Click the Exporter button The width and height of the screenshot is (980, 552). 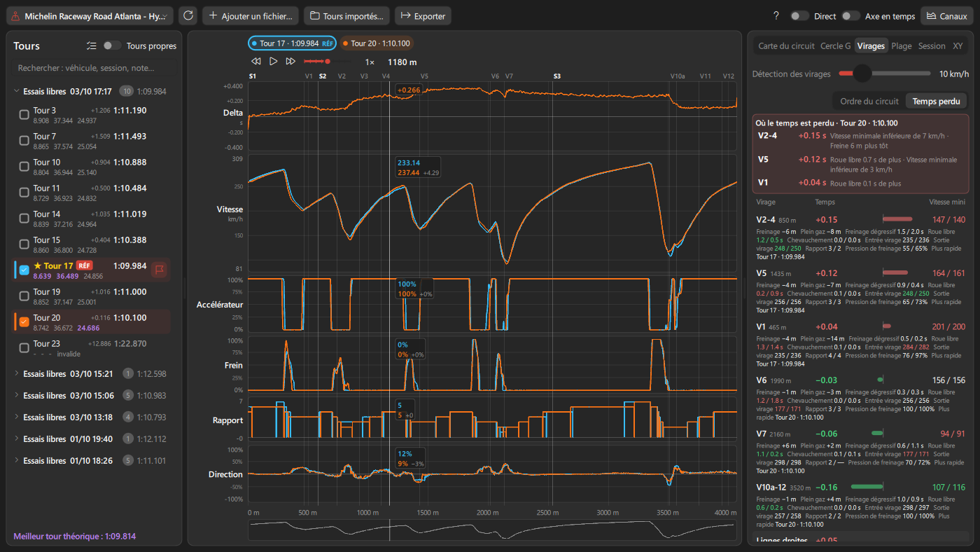pos(423,15)
